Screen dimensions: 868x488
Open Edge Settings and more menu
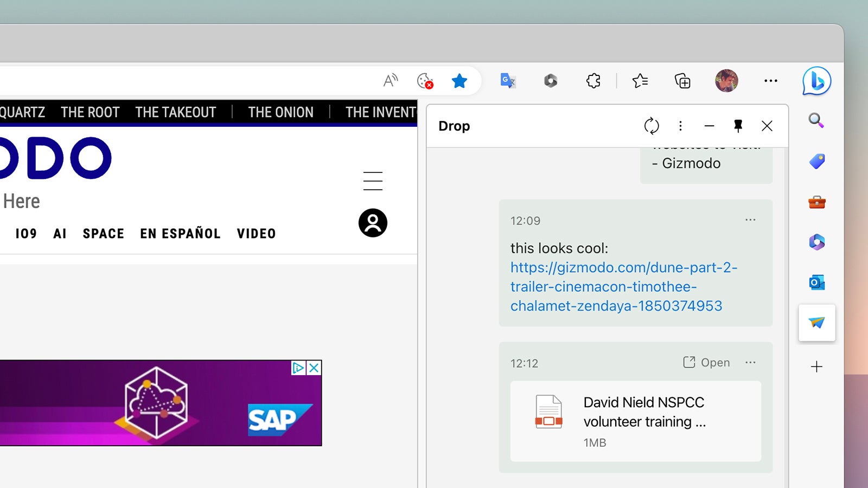click(x=771, y=80)
